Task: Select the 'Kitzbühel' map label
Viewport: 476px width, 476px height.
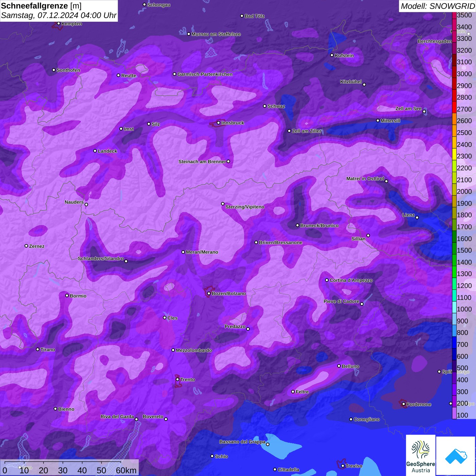Action: (x=351, y=82)
